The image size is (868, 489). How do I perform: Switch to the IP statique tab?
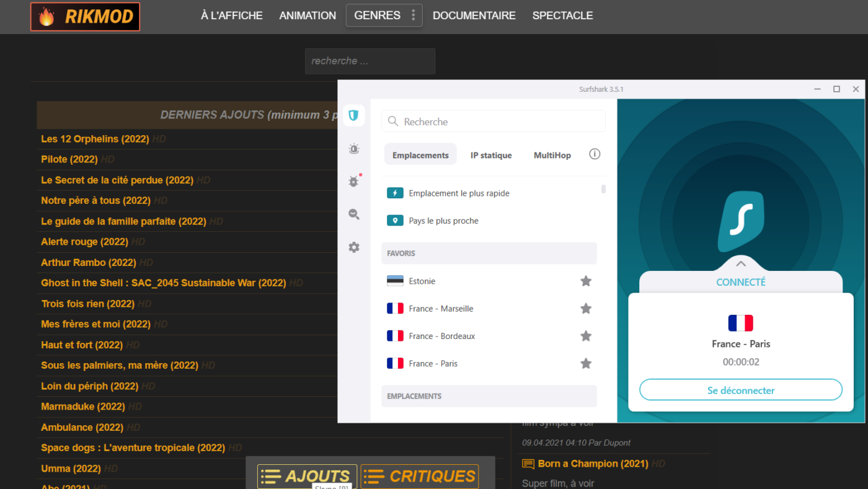tap(491, 155)
